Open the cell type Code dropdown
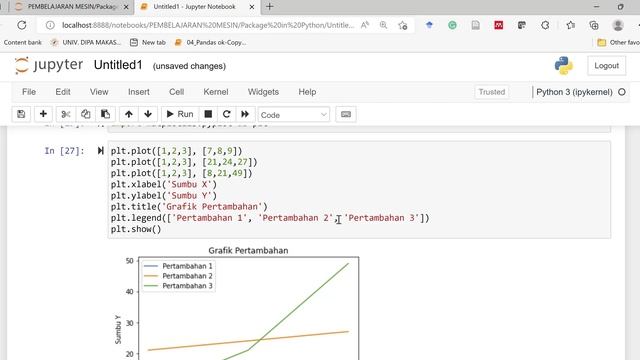The image size is (640, 360). (x=293, y=115)
